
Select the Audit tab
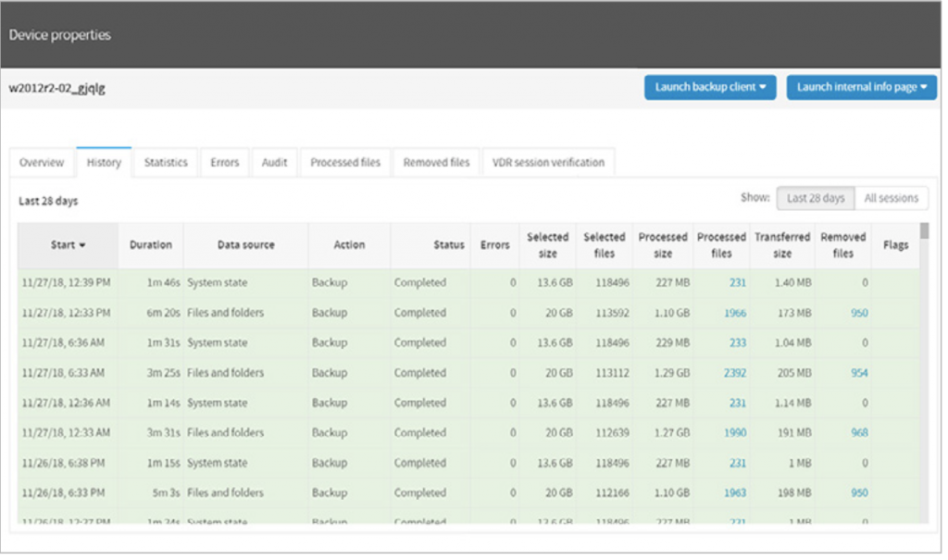[274, 162]
